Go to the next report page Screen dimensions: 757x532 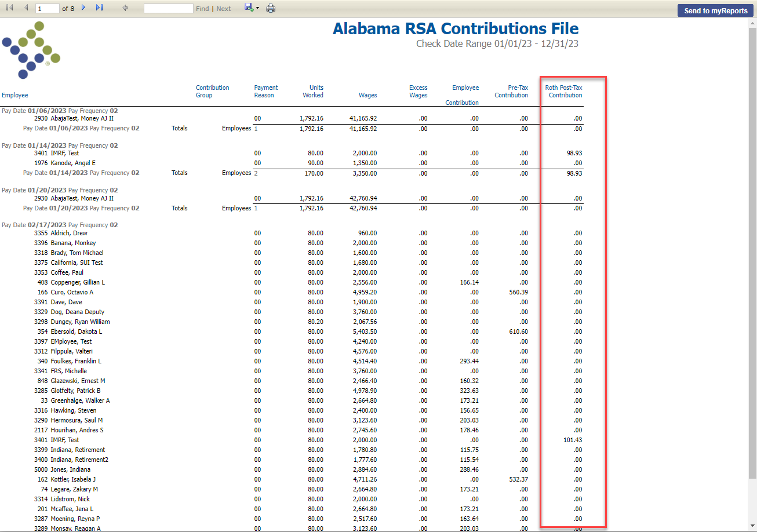pos(83,8)
